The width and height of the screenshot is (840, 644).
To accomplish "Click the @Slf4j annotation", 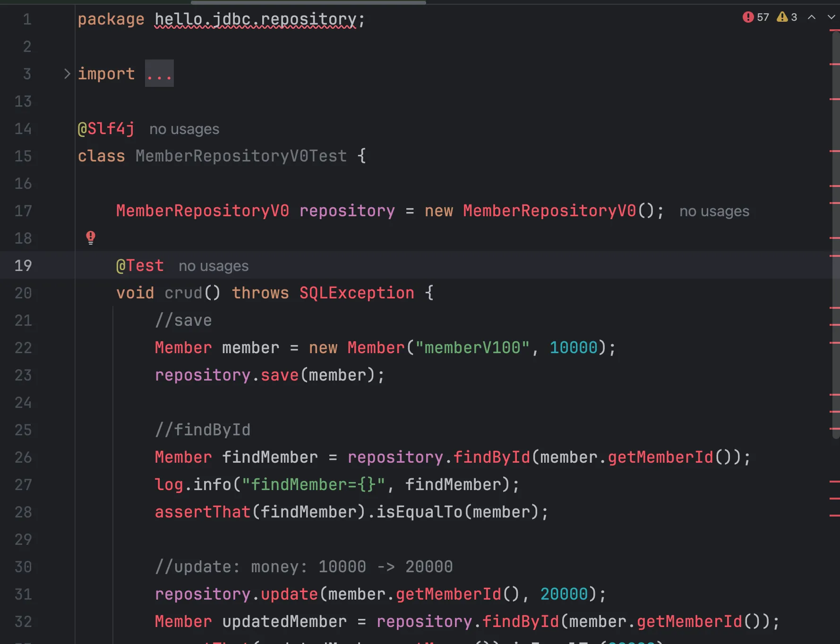I will click(106, 128).
